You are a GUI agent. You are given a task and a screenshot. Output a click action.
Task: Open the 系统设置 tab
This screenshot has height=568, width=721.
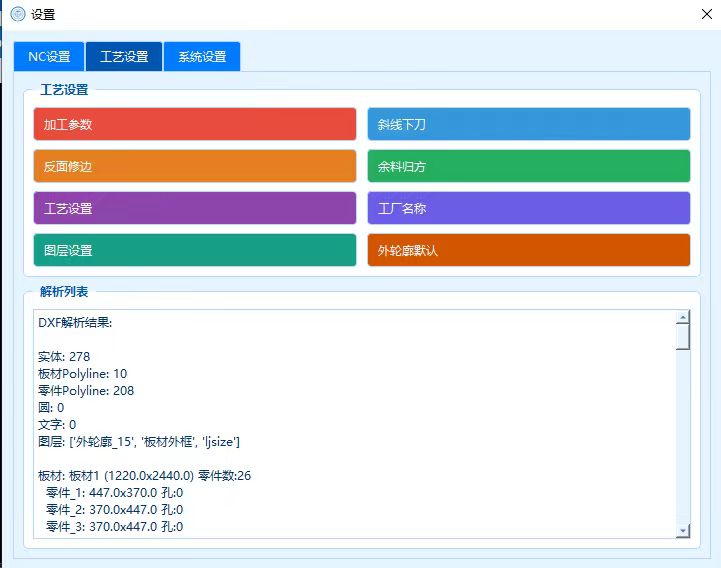(202, 57)
